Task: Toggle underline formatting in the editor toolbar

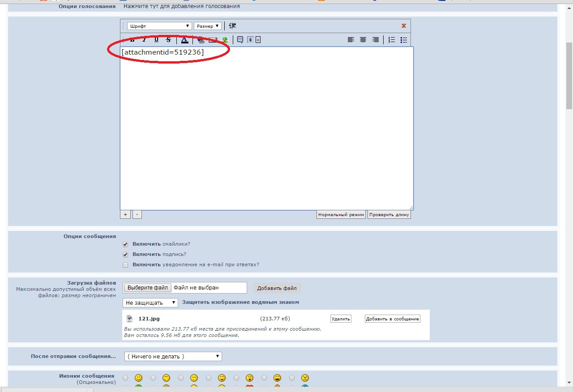Action: (156, 40)
